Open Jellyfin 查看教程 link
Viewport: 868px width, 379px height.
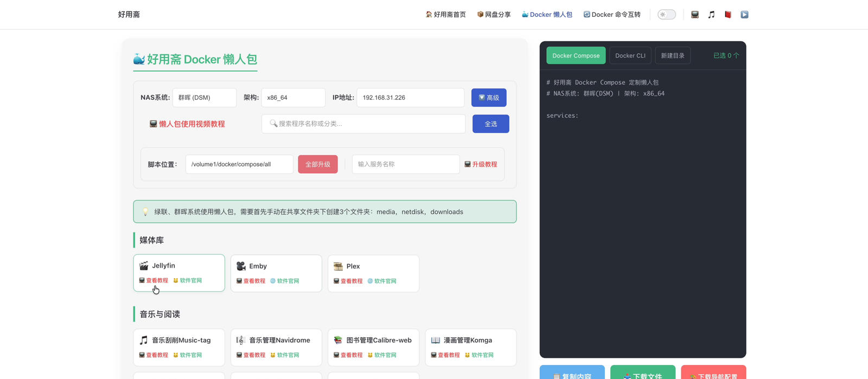point(154,281)
